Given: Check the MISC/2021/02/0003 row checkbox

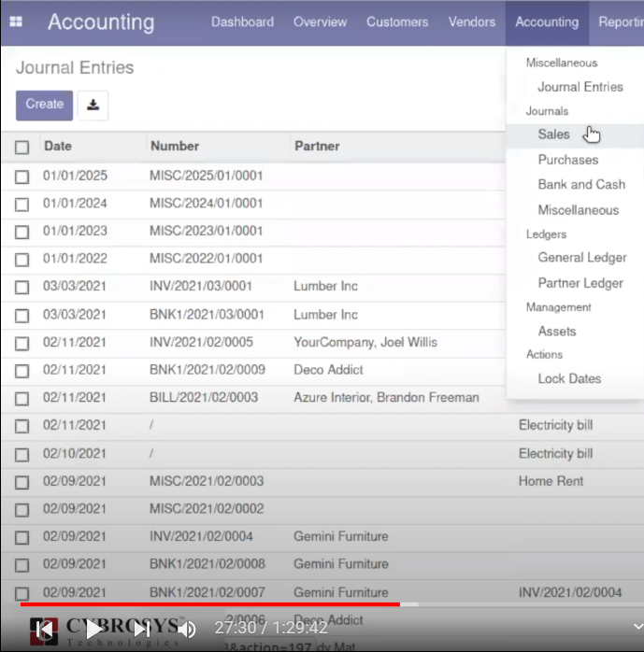Looking at the screenshot, I should (x=21, y=482).
